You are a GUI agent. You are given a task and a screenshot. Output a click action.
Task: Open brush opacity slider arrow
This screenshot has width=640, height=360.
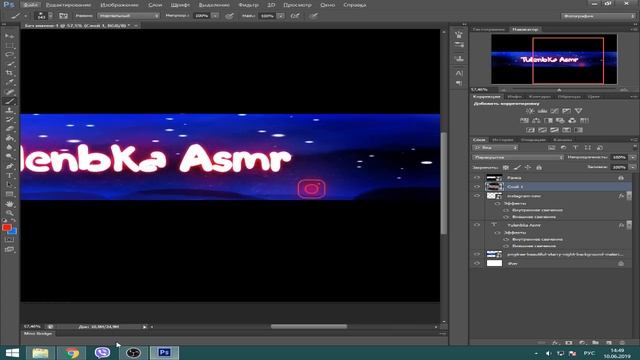click(x=215, y=16)
